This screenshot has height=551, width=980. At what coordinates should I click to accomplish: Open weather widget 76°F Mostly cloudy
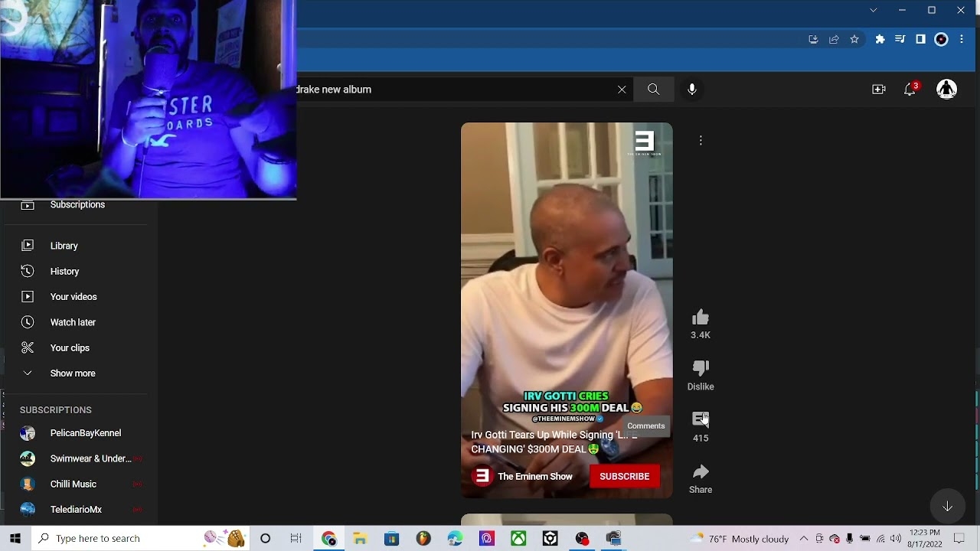[739, 539]
